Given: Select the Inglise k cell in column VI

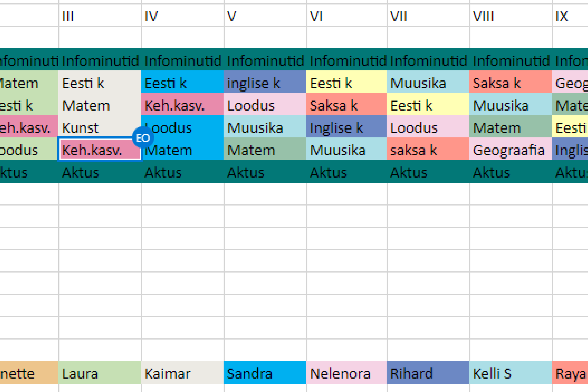Looking at the screenshot, I should coord(346,128).
